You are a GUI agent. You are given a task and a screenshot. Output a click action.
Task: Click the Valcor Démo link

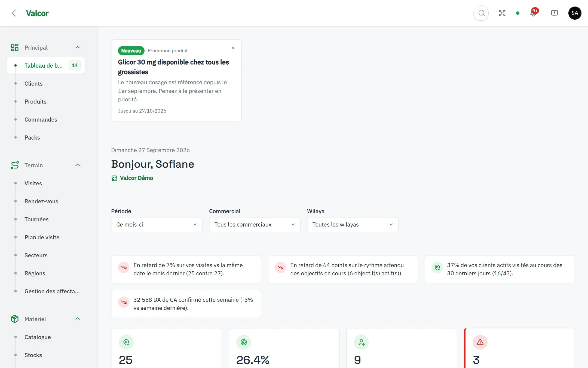point(136,178)
